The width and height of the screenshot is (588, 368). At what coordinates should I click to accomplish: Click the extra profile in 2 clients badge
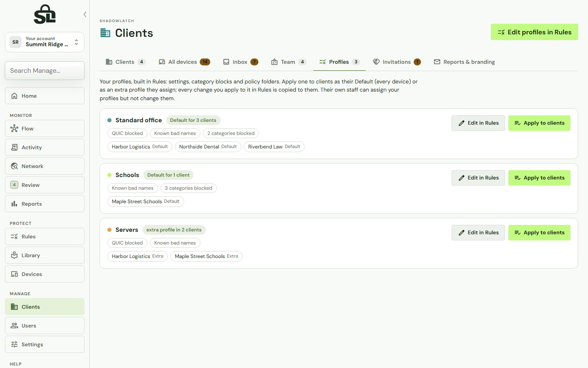pos(174,230)
